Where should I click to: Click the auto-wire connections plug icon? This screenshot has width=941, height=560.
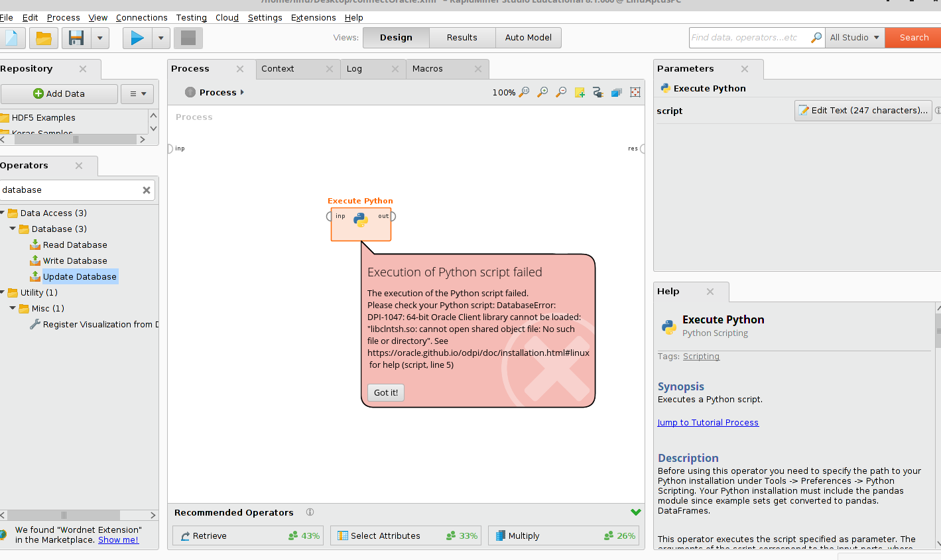(597, 92)
